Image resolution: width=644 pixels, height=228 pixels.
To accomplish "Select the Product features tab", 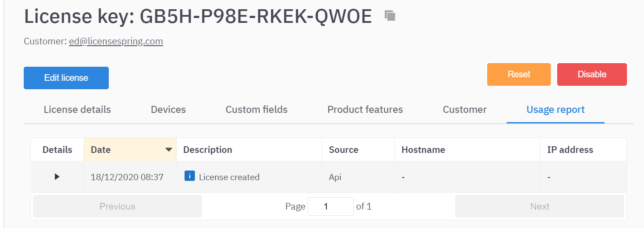I will click(x=365, y=109).
